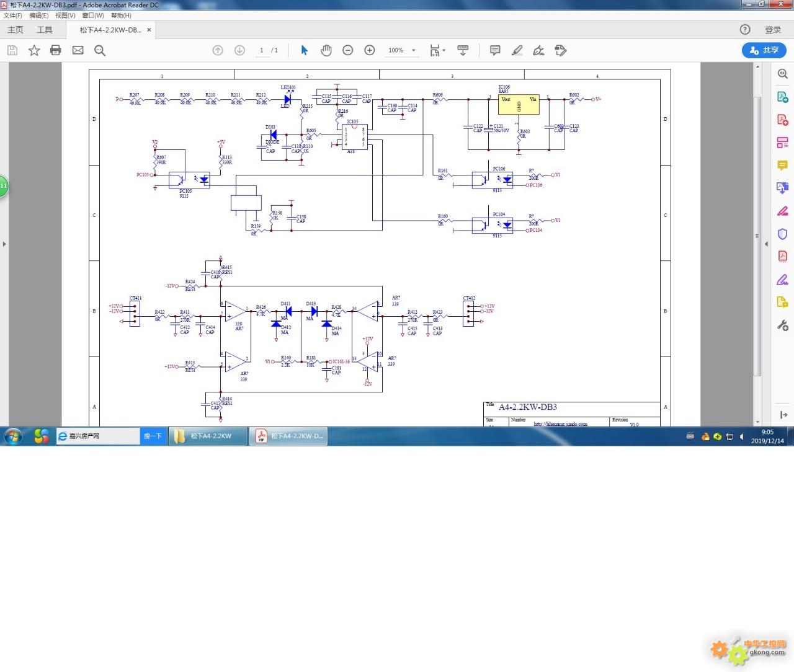Switch to the 工具 tab

point(45,30)
